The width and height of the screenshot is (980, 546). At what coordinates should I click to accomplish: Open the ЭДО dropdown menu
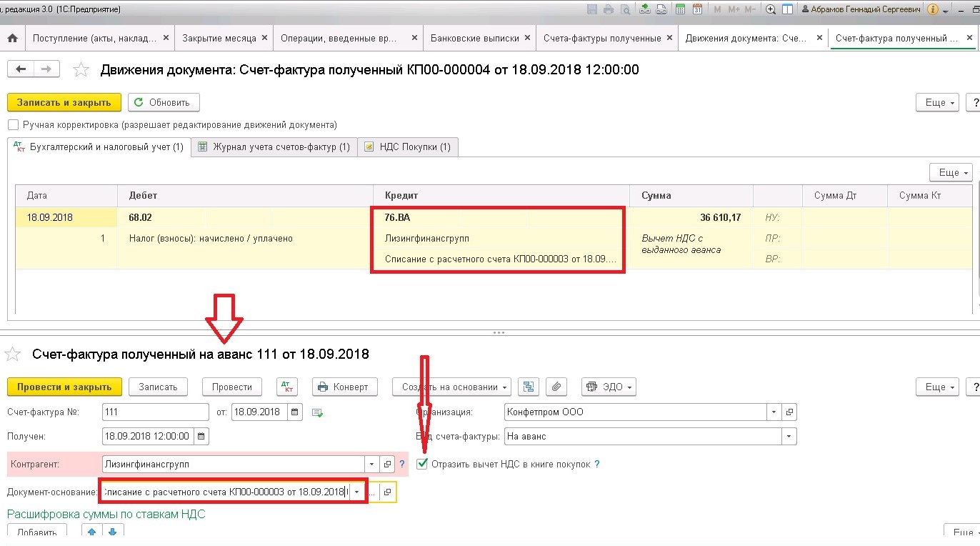[x=609, y=387]
